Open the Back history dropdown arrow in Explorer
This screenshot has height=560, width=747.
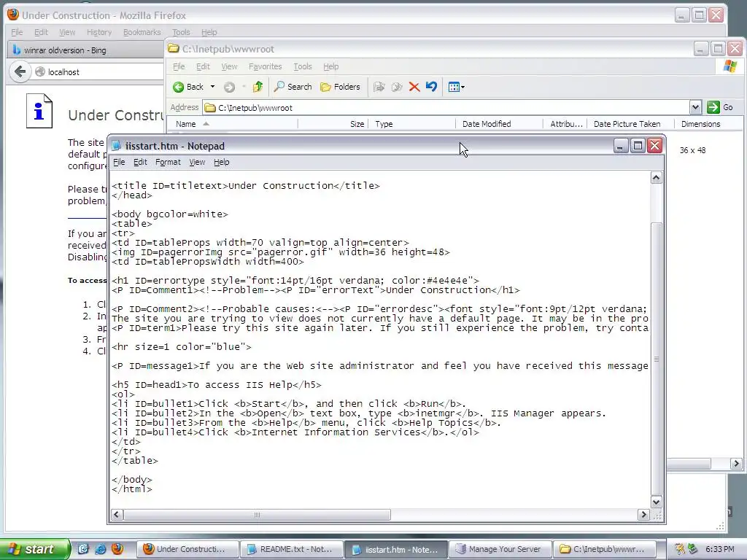tap(212, 87)
